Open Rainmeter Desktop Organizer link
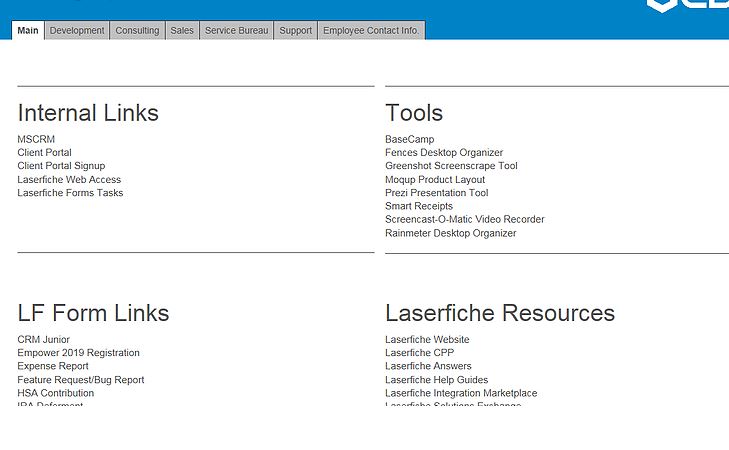 tap(451, 233)
